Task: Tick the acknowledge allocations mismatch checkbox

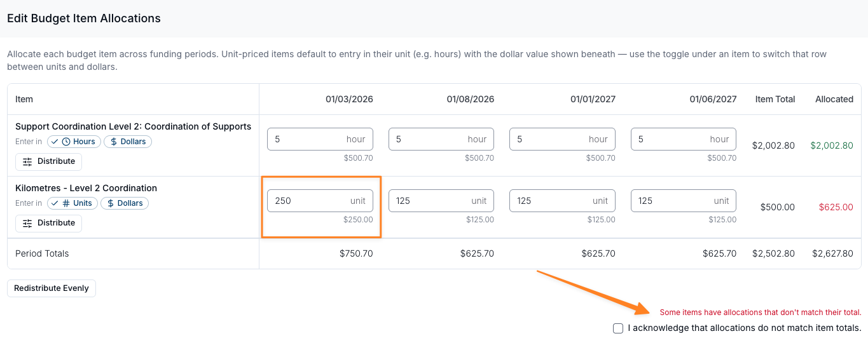Action: [x=618, y=328]
